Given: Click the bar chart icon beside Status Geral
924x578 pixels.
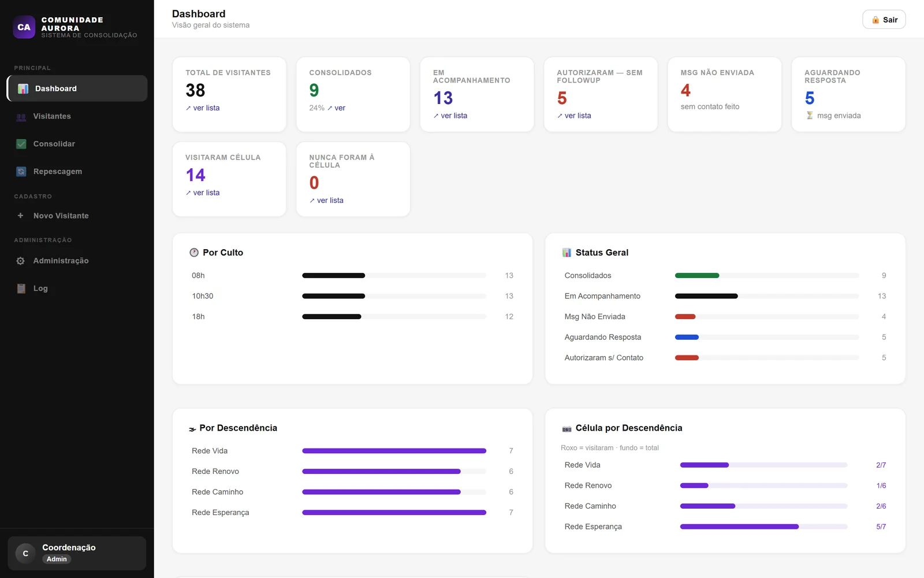Looking at the screenshot, I should [x=567, y=253].
